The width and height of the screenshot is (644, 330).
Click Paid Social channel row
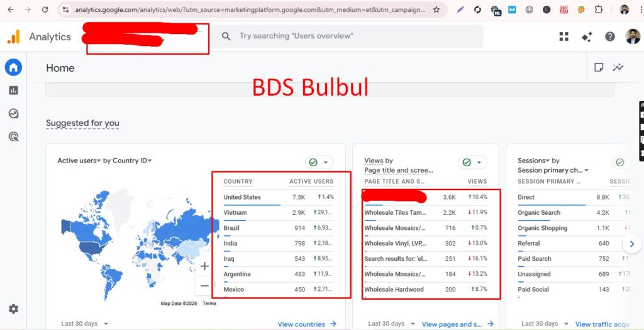click(574, 290)
